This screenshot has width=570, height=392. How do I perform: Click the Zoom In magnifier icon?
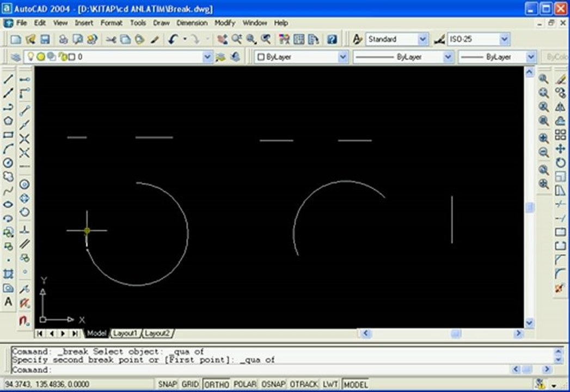tap(543, 138)
